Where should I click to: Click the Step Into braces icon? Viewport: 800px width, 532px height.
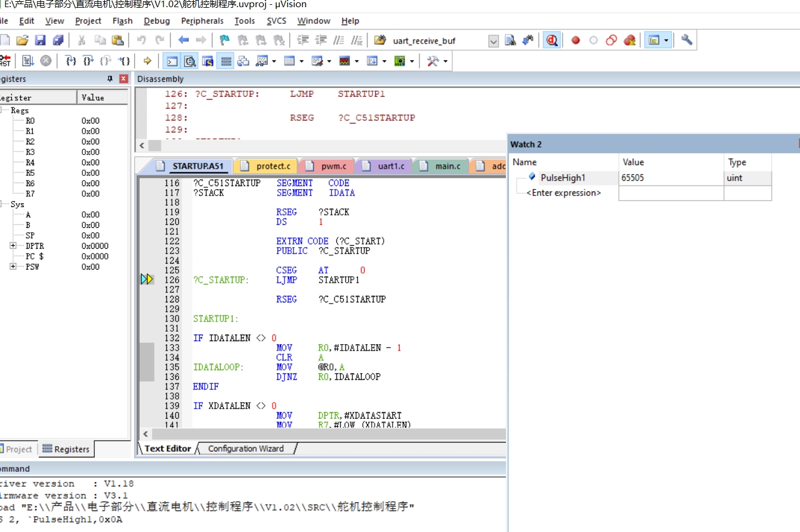point(71,61)
